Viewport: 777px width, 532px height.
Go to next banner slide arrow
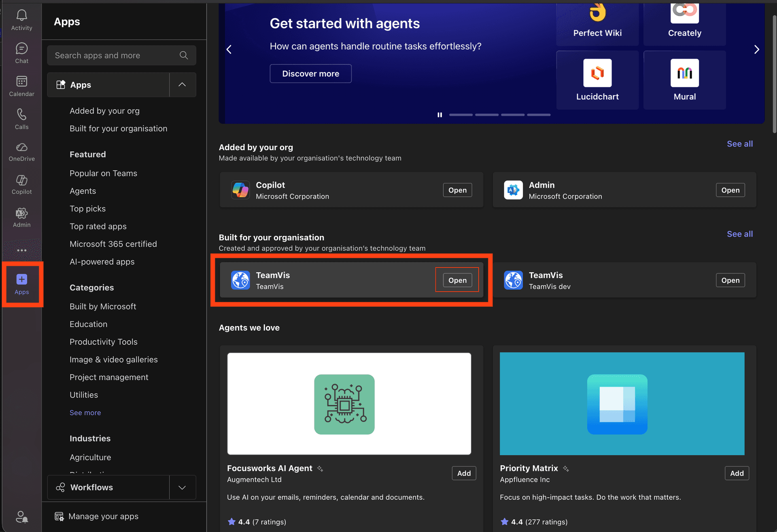click(756, 49)
